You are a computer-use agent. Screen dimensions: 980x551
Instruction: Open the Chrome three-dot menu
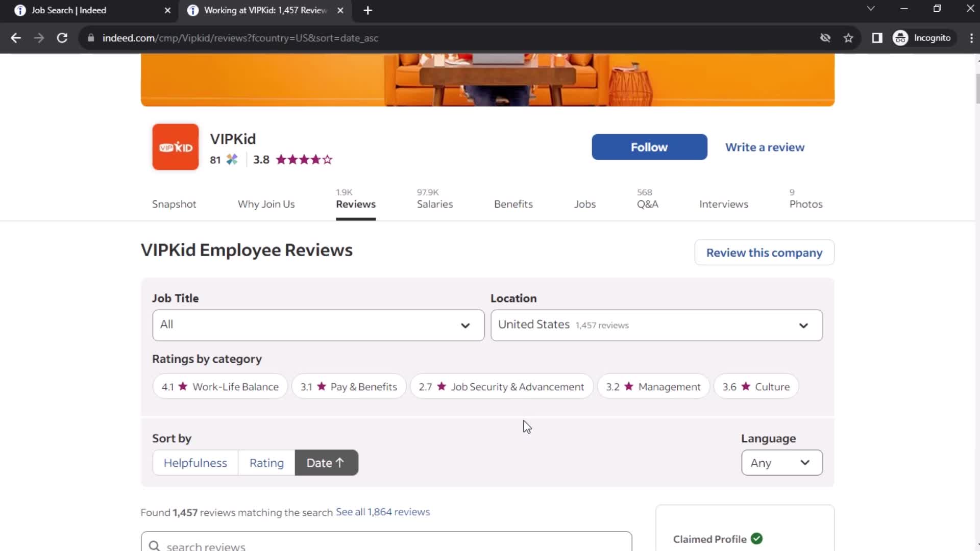point(971,38)
